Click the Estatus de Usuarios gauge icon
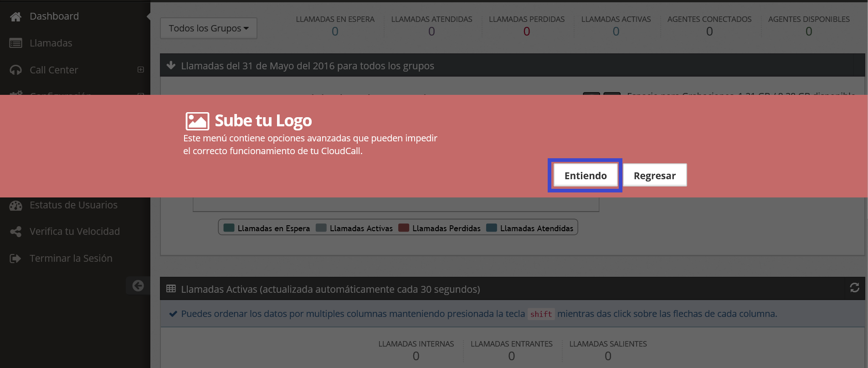Viewport: 868px width, 368px height. point(15,205)
